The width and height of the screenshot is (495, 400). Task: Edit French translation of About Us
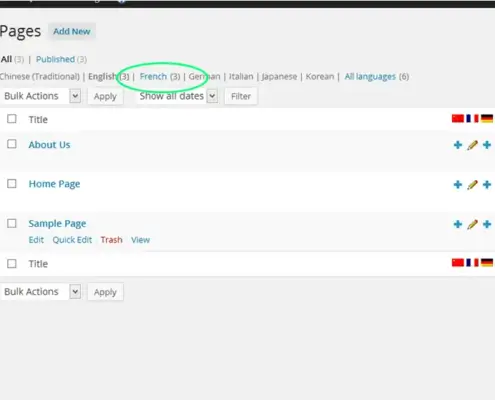coord(472,145)
